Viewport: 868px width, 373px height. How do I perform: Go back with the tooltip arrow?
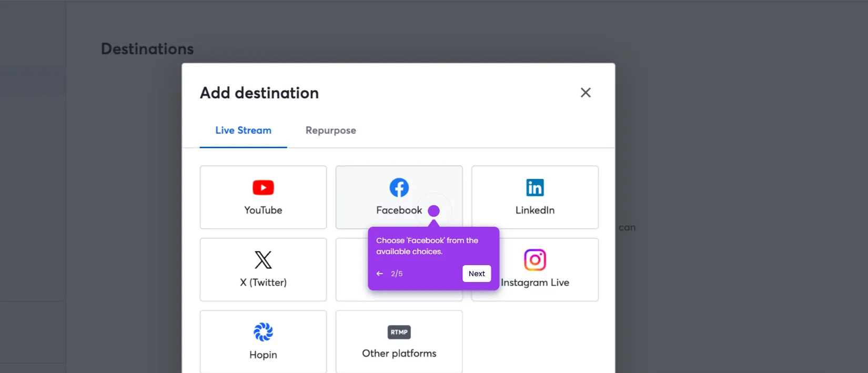(380, 274)
